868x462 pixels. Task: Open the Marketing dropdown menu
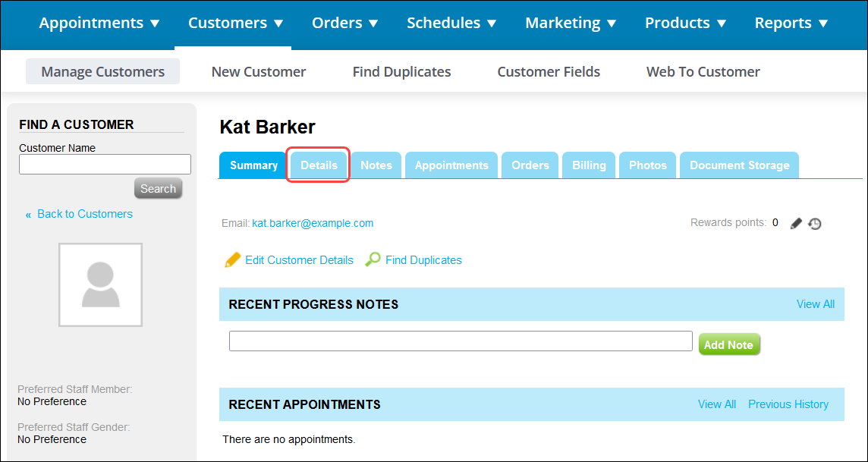tap(571, 24)
